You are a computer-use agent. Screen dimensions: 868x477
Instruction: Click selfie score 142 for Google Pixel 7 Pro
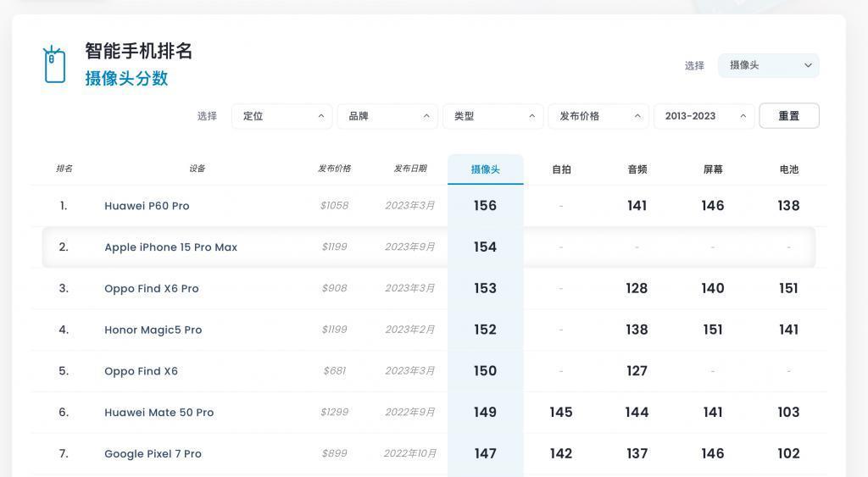[x=561, y=454]
